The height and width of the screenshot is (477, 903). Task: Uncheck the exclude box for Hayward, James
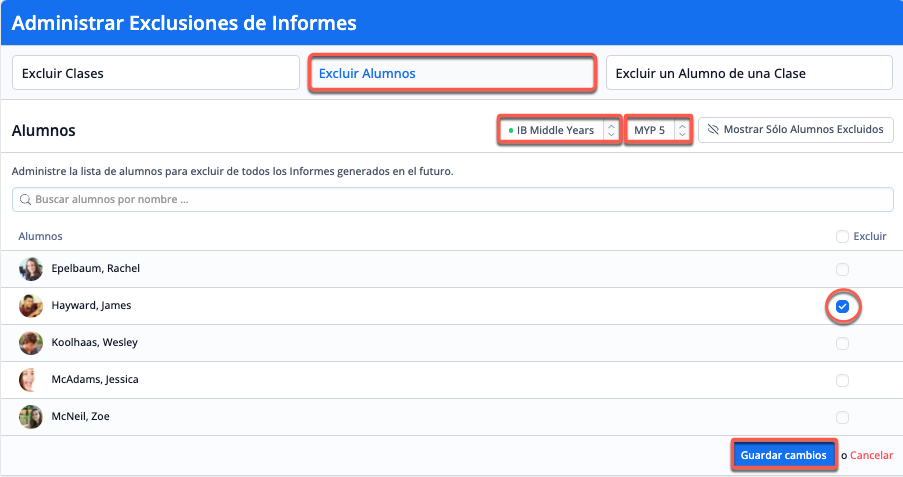click(842, 306)
